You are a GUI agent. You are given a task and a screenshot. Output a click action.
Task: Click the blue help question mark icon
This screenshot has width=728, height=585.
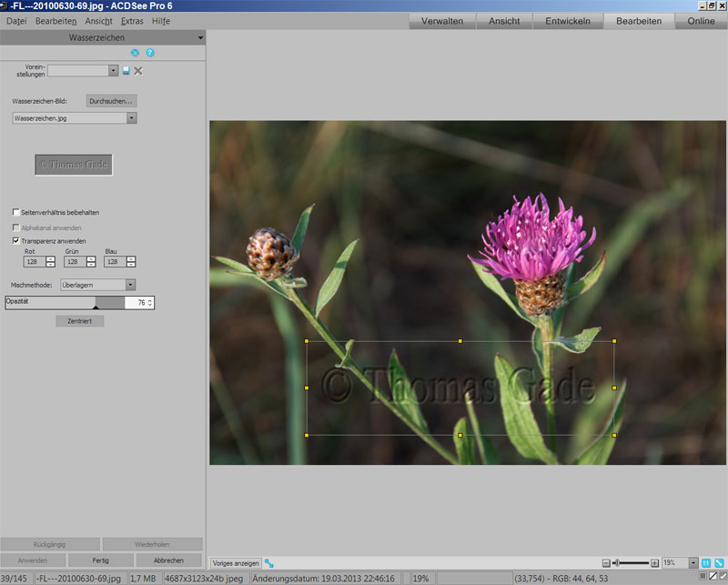150,54
